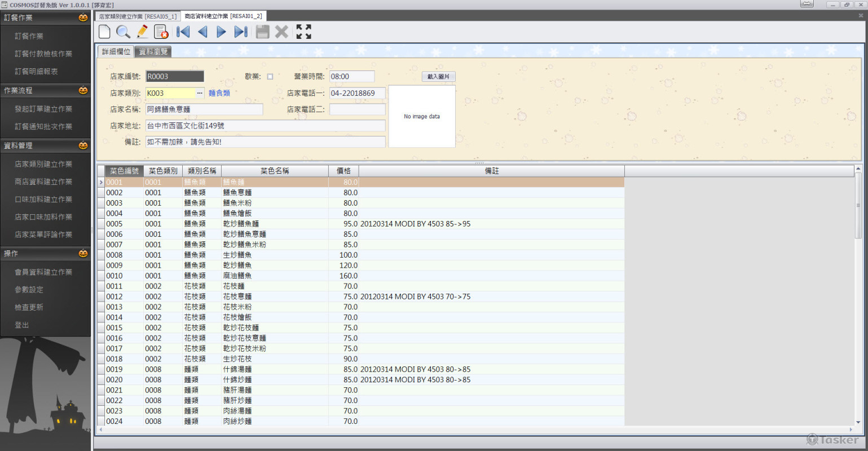Sort by the 菜色編號 column header
868x451 pixels.
124,171
